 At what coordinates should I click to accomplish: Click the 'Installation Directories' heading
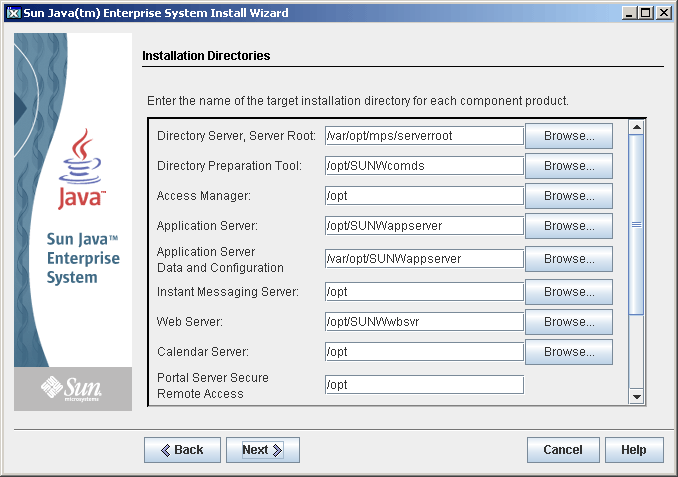click(x=206, y=56)
